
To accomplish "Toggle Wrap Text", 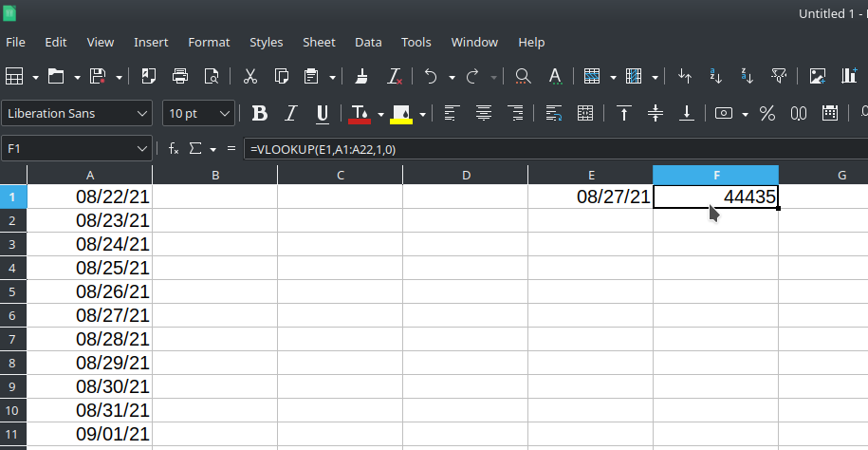I will tap(554, 113).
